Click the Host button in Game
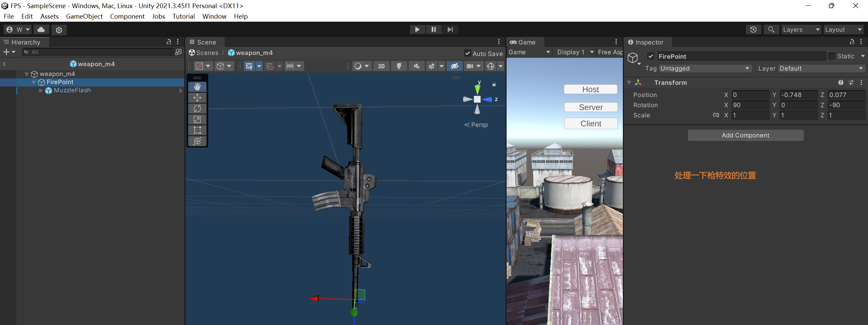 point(591,89)
